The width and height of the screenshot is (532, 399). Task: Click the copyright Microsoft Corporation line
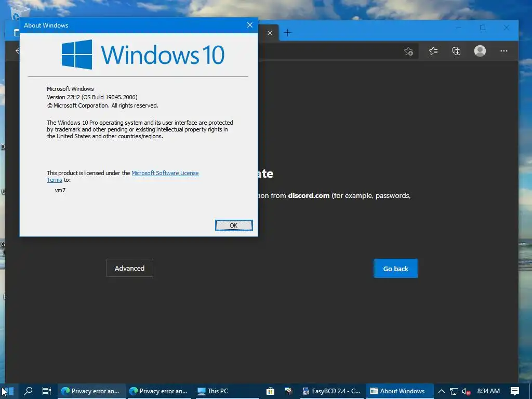(x=102, y=105)
